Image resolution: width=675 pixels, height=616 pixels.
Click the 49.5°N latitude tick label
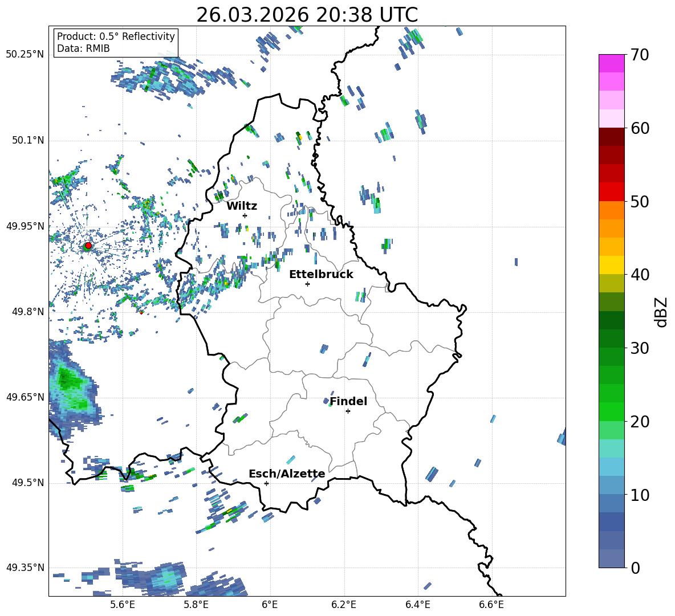tap(27, 483)
